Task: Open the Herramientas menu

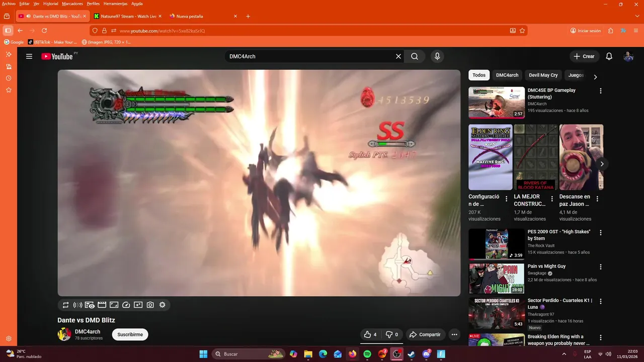Action: [115, 4]
